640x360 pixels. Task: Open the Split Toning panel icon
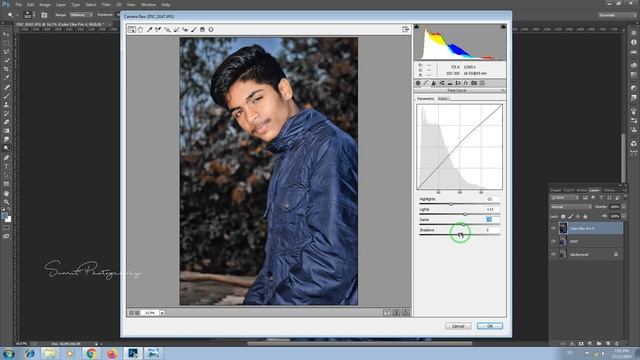[x=450, y=83]
